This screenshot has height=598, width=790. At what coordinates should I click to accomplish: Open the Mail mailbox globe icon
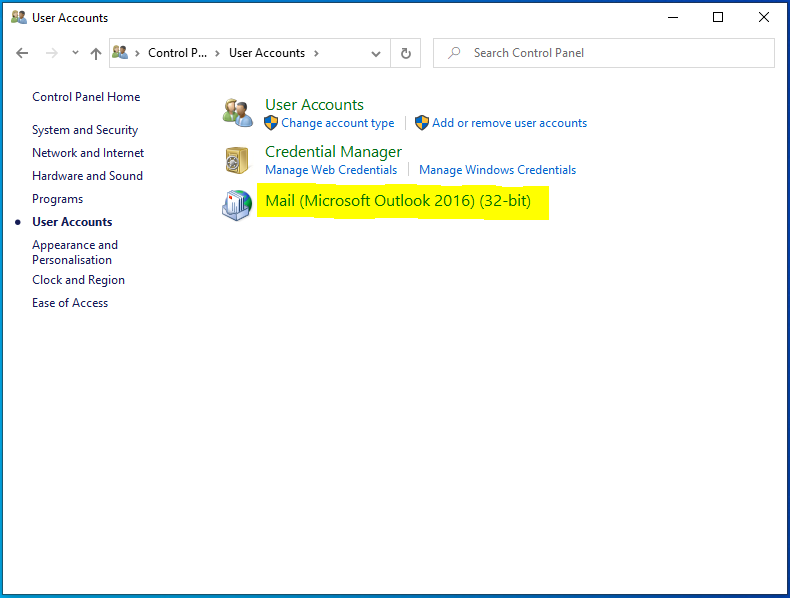tap(237, 205)
